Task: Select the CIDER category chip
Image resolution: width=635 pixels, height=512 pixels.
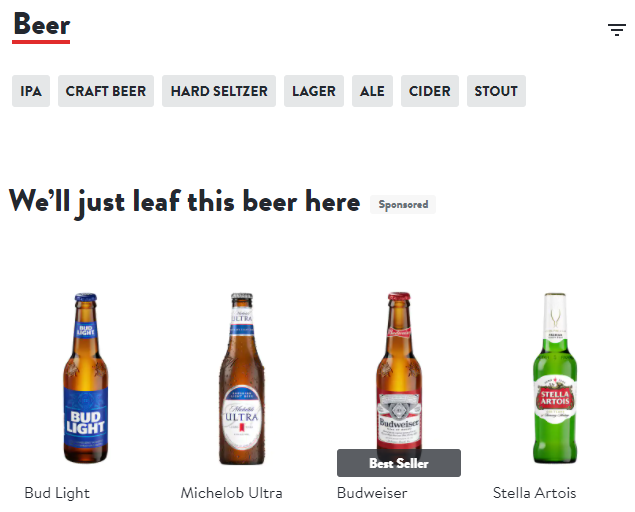Action: (x=430, y=91)
